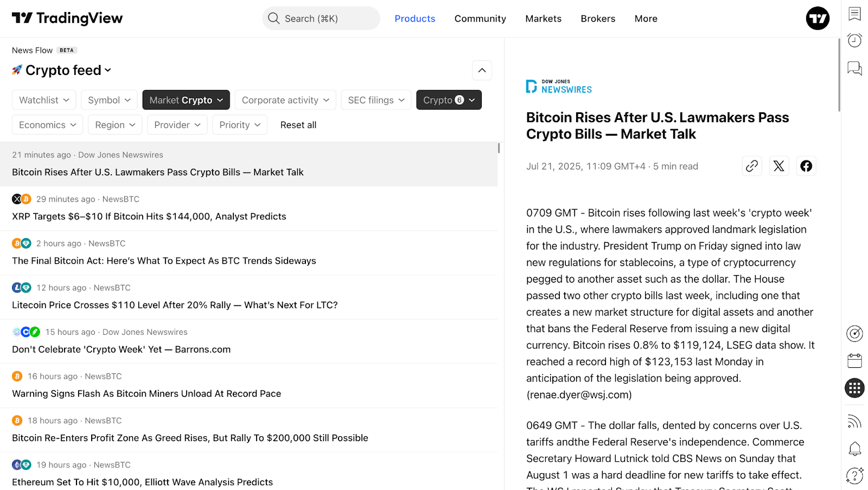The width and height of the screenshot is (868, 490).
Task: Open Don't Celebrate 'Crypto Week' Yet headline
Action: click(121, 349)
